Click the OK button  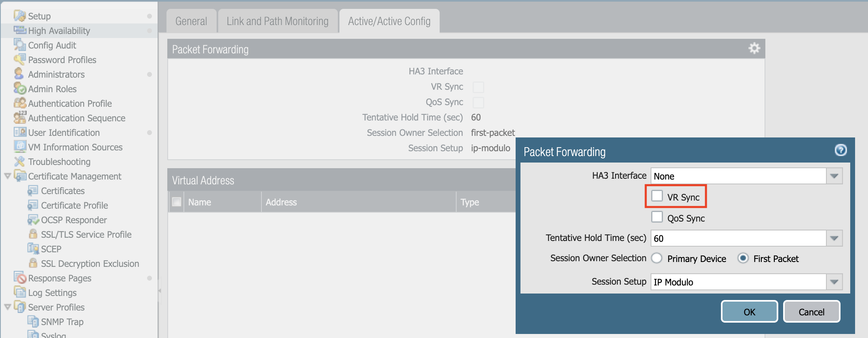749,312
